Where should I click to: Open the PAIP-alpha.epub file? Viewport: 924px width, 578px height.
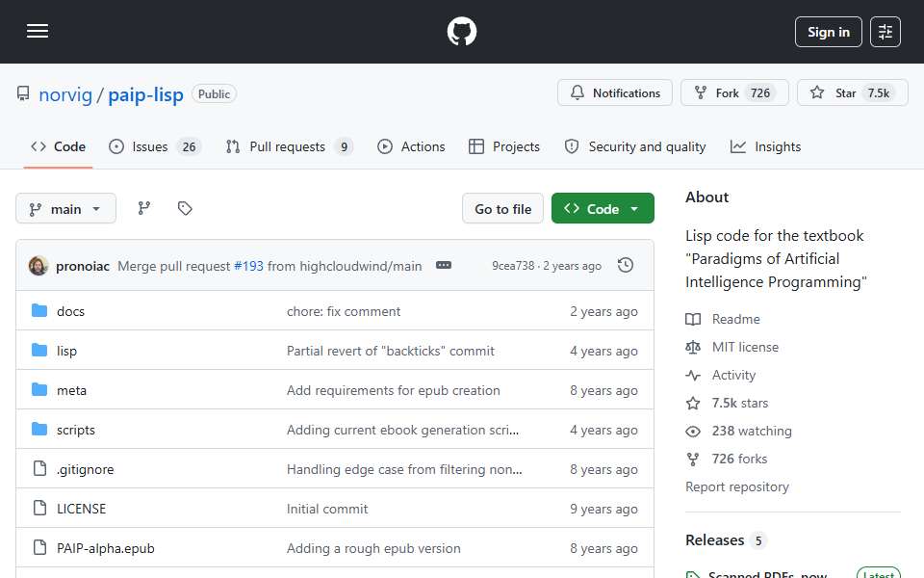[x=106, y=548]
